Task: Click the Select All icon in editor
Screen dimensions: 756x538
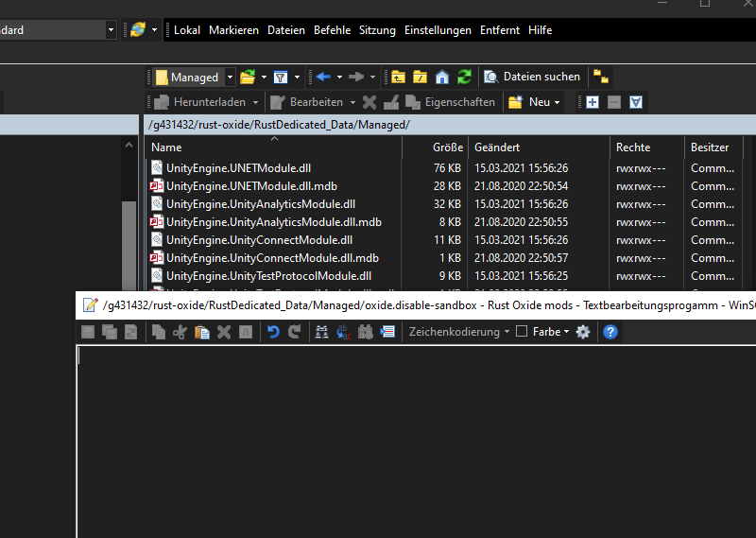Action: (246, 332)
